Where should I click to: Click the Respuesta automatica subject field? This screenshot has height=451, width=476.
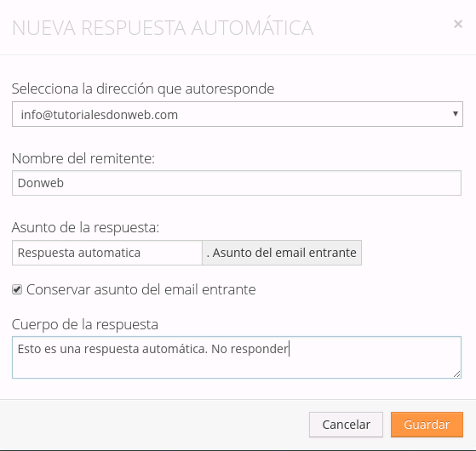click(106, 253)
